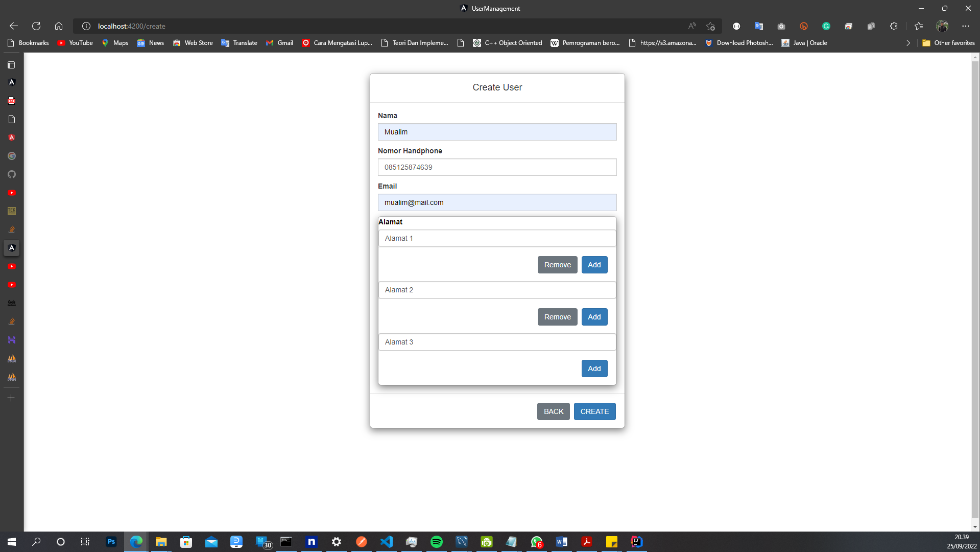Refresh the page with the reload icon
This screenshot has height=552, width=980.
pos(36,26)
